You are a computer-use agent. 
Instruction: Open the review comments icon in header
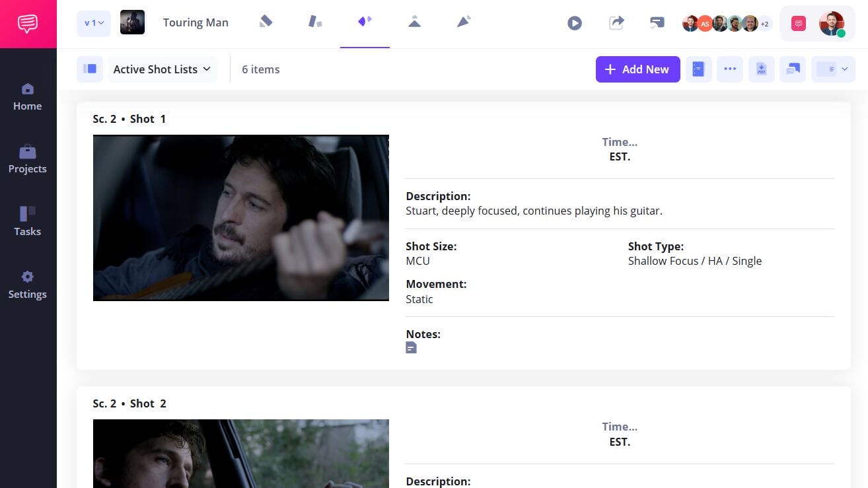point(657,23)
